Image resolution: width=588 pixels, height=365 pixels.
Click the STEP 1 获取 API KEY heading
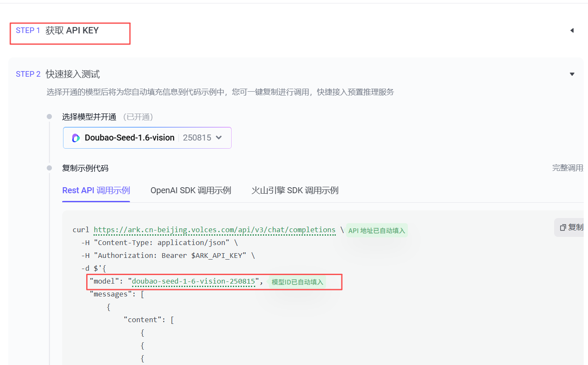click(x=57, y=30)
